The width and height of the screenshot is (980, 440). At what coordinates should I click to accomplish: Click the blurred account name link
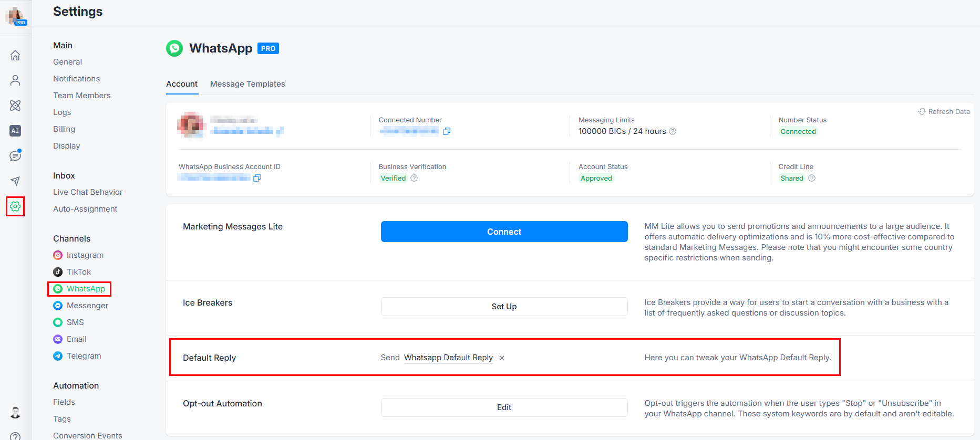247,131
